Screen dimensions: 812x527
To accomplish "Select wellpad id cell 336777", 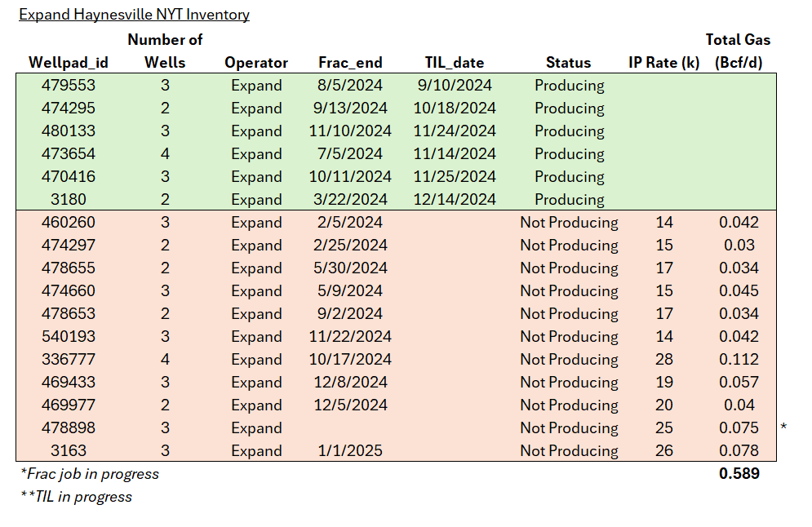I will pyautogui.click(x=69, y=360).
